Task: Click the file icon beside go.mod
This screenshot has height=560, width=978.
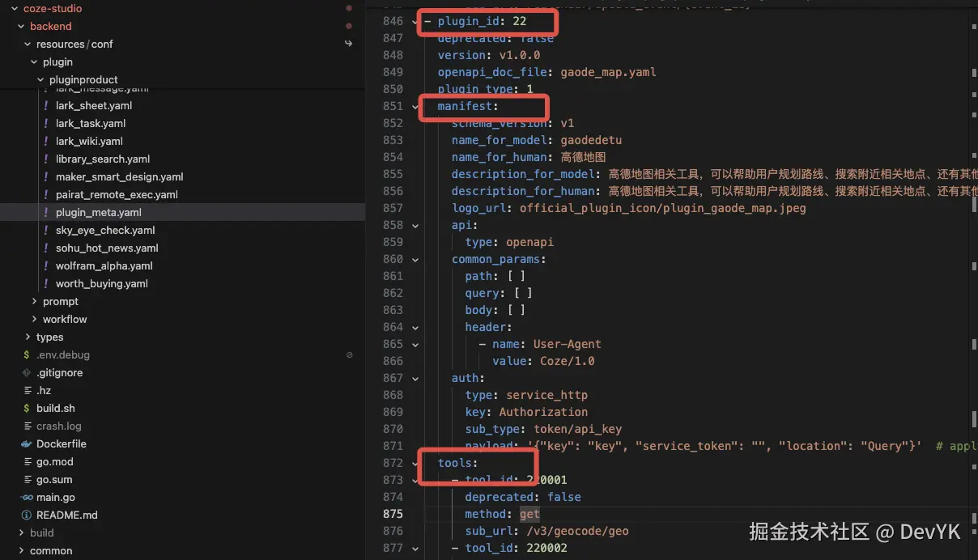Action: 27,462
